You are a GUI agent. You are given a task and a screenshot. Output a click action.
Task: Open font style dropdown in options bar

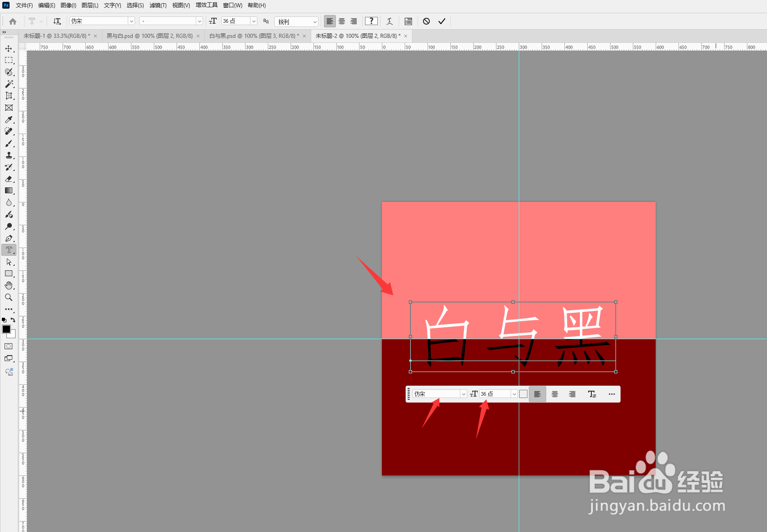pyautogui.click(x=199, y=21)
